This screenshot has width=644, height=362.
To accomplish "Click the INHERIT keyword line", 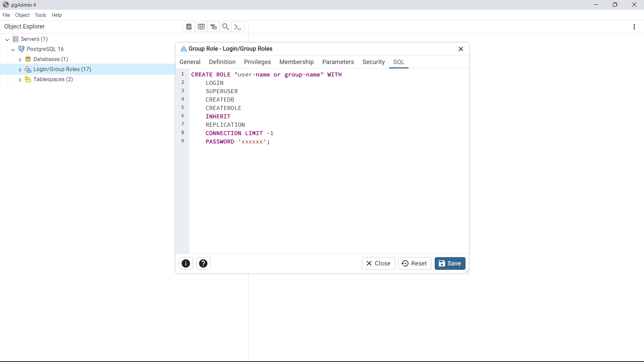I will coord(218,116).
